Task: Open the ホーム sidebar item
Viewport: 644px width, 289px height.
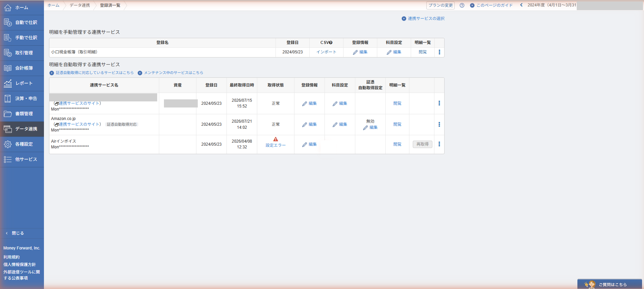Action: tap(22, 7)
